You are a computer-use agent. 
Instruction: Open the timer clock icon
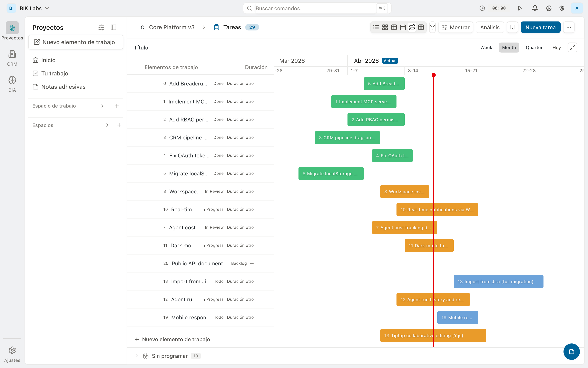point(482,8)
